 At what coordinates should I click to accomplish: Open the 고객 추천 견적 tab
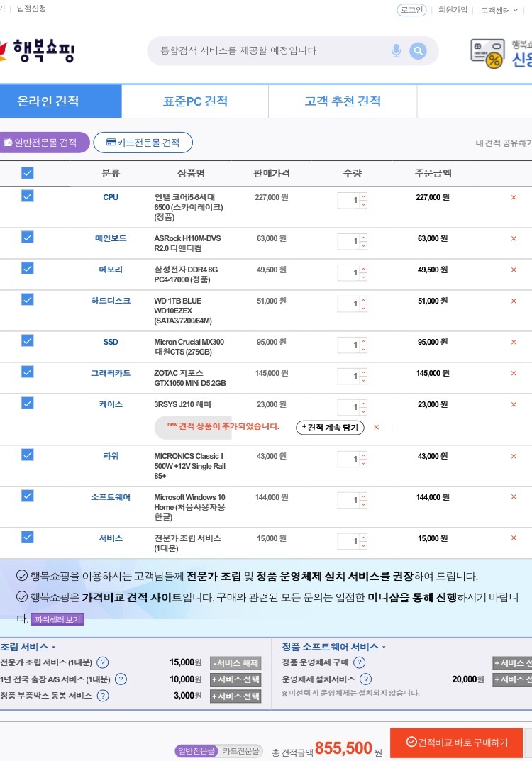click(343, 101)
